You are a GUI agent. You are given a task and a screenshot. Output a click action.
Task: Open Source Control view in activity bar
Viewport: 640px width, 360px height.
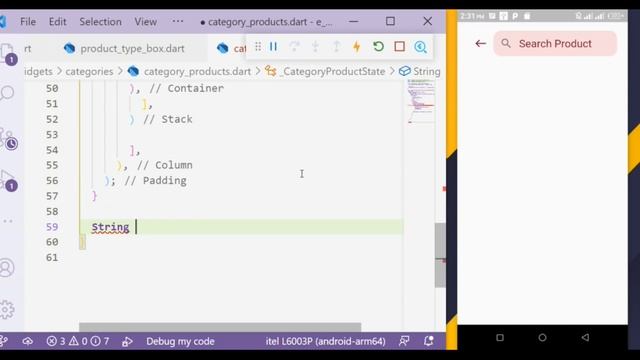[8, 139]
